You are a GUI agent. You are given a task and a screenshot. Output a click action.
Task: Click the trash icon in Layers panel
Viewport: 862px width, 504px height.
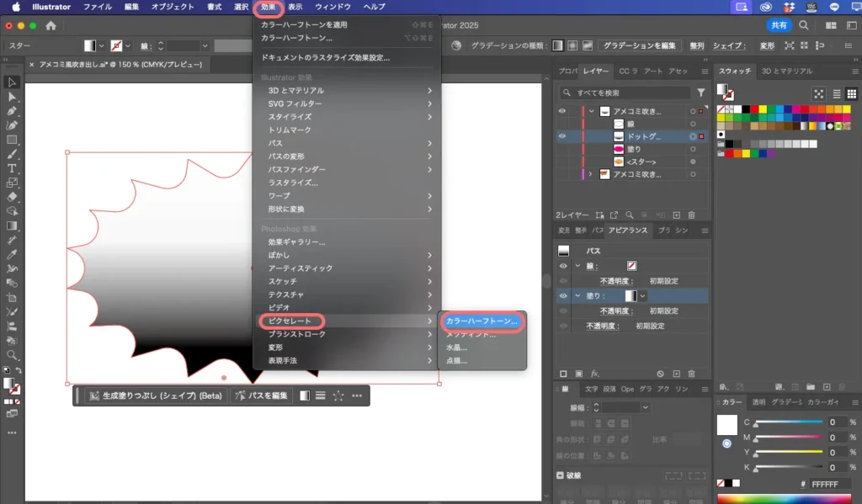[x=690, y=215]
